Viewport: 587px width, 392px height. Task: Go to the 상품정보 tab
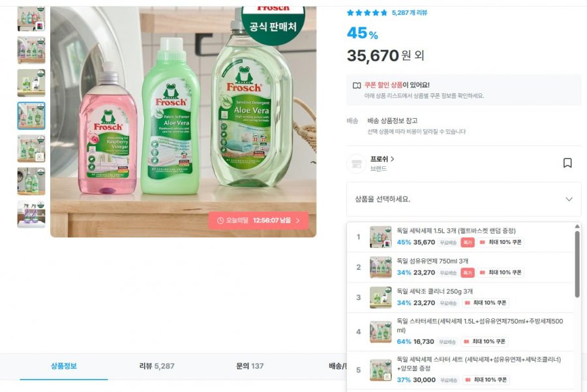tap(64, 367)
